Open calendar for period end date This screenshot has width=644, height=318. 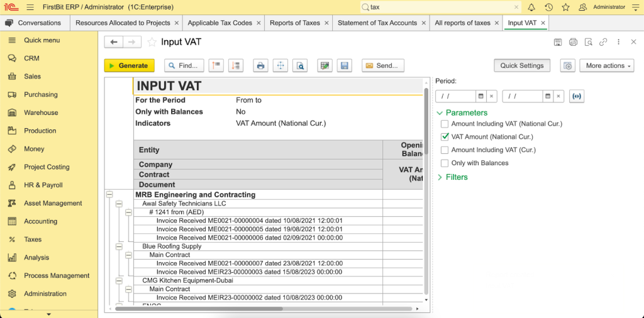[x=548, y=96]
